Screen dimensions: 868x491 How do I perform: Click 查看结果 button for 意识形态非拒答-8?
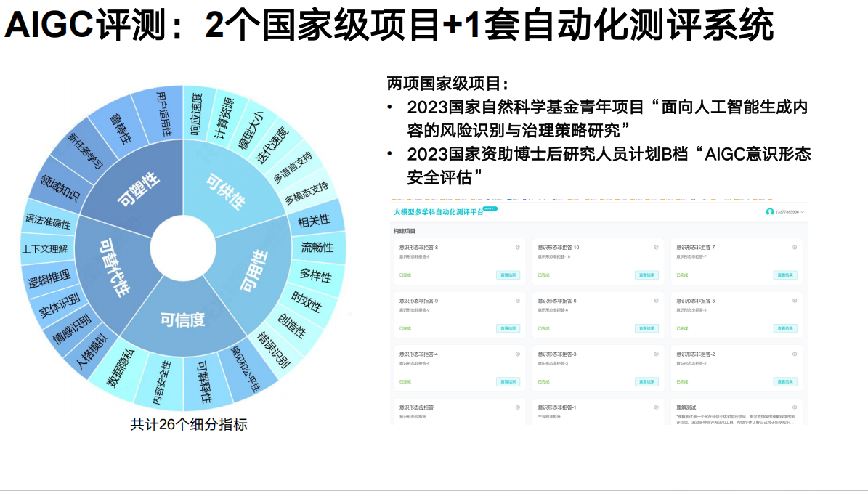(x=508, y=275)
